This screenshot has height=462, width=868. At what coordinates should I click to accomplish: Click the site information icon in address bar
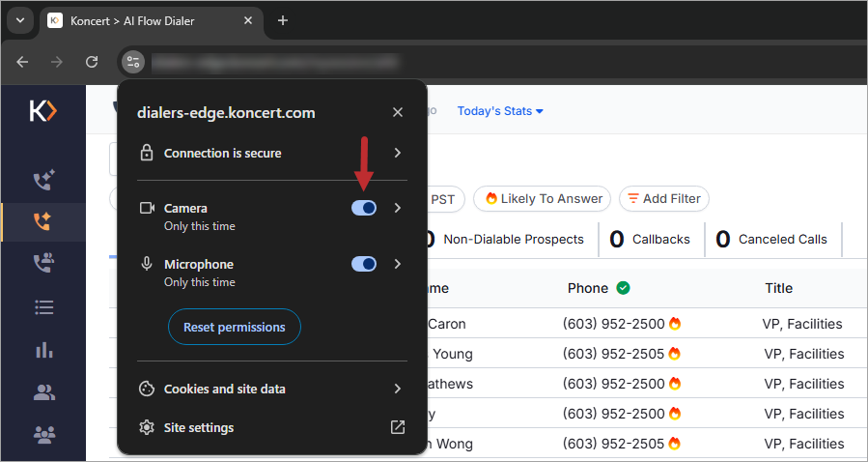(133, 62)
